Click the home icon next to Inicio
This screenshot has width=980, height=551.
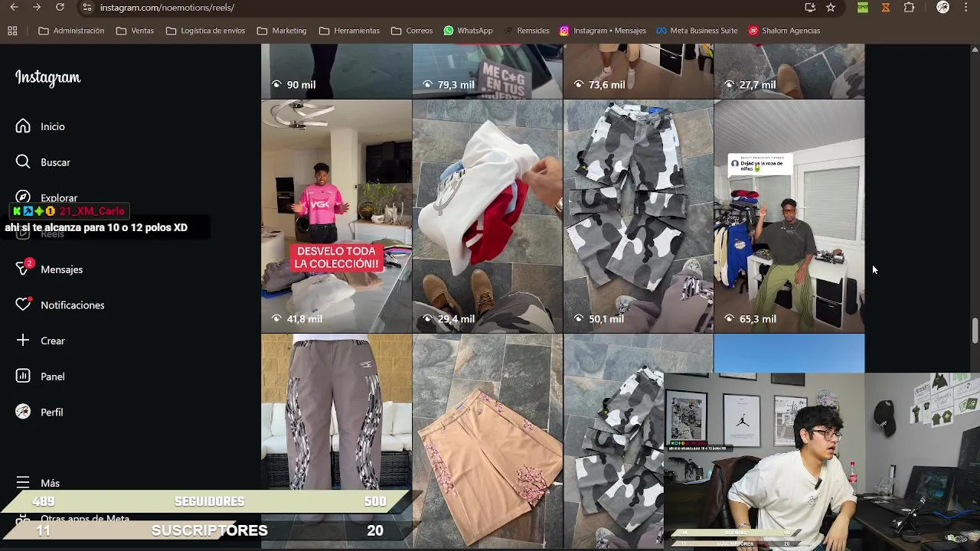click(23, 126)
